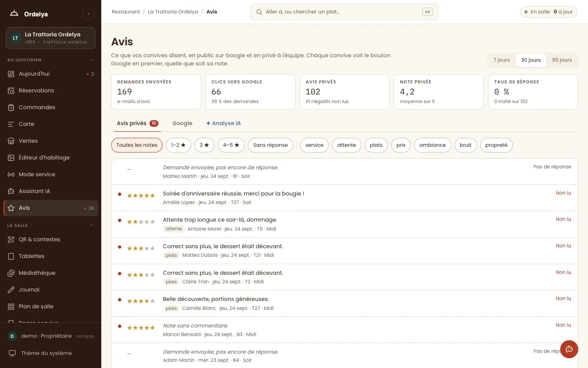Click the Carte menu icon
This screenshot has height=368, width=588.
11,124
